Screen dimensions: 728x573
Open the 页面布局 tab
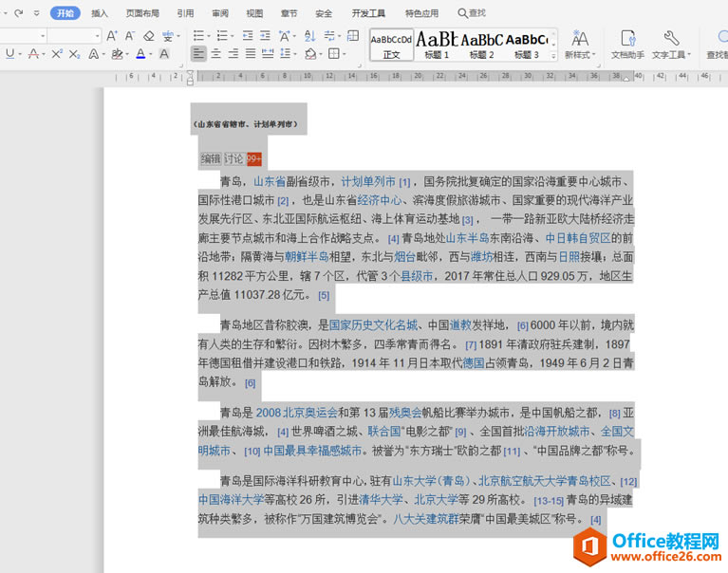pyautogui.click(x=142, y=13)
